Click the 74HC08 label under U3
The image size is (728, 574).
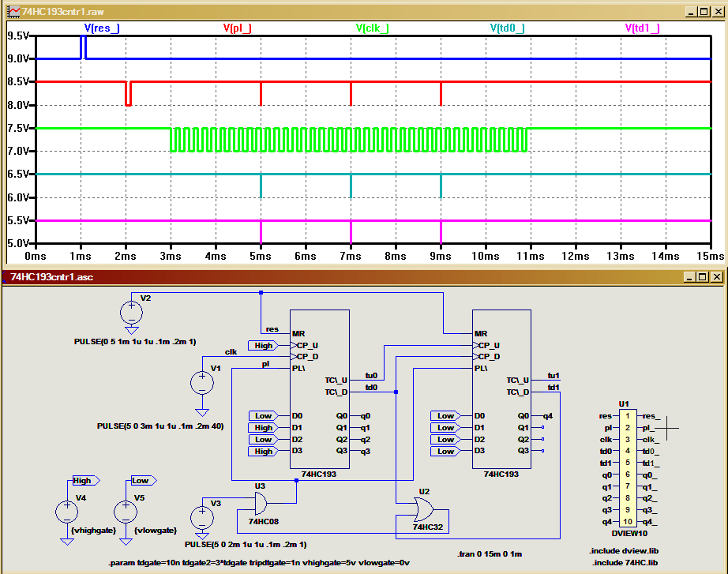(x=263, y=522)
